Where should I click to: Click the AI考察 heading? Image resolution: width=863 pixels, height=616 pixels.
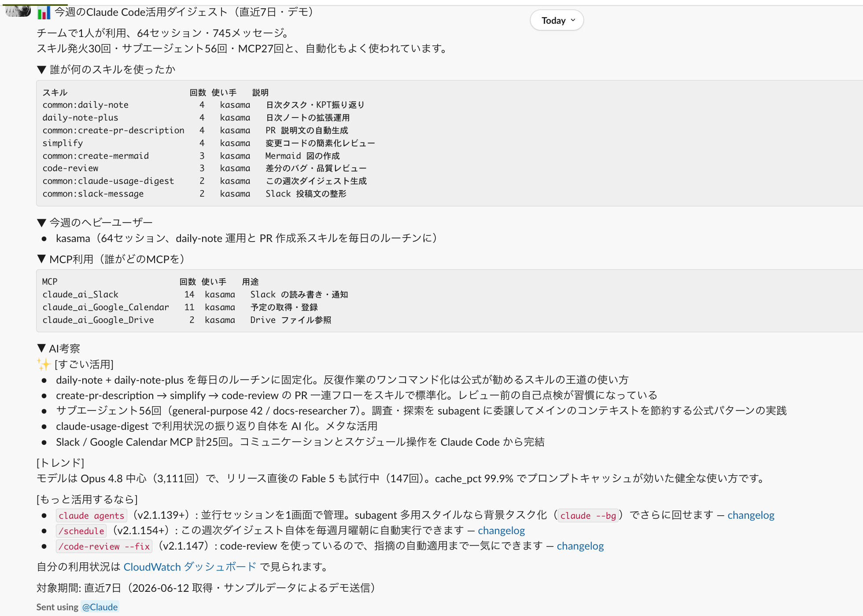[x=65, y=348]
